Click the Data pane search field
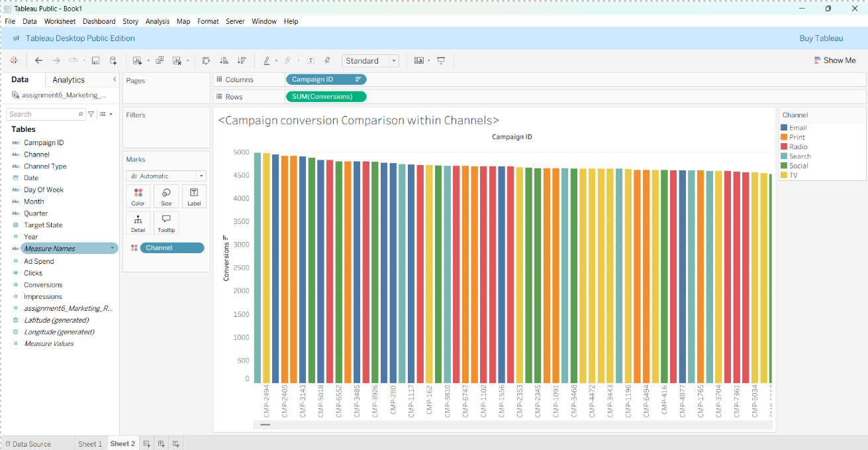Screen dimensions: 868x450 (46, 114)
